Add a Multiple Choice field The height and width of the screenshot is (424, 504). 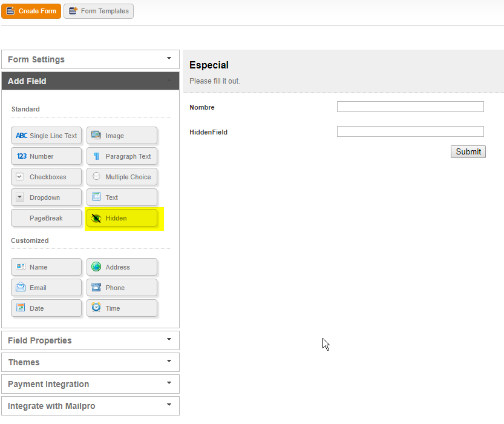pyautogui.click(x=122, y=177)
